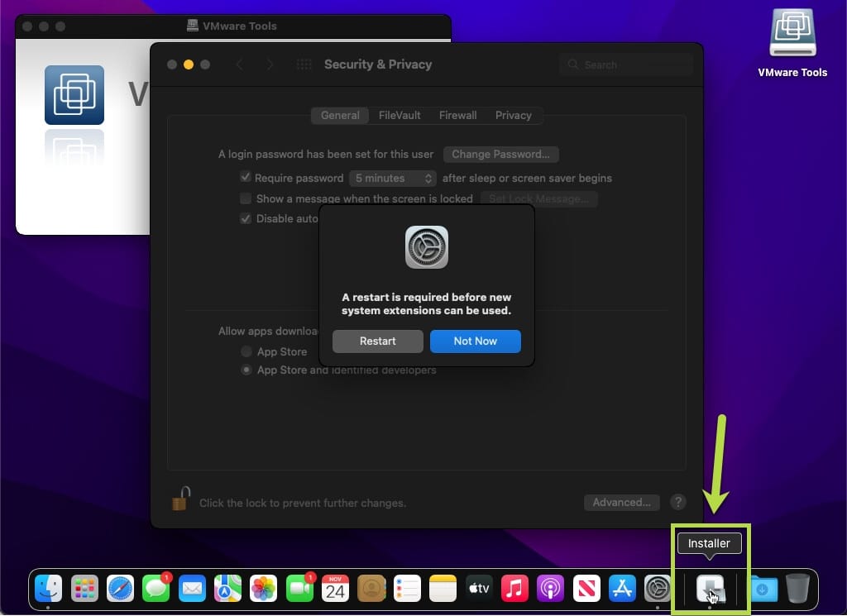Click the VMware Tools window title bar
The width and height of the screenshot is (847, 616).
click(232, 26)
